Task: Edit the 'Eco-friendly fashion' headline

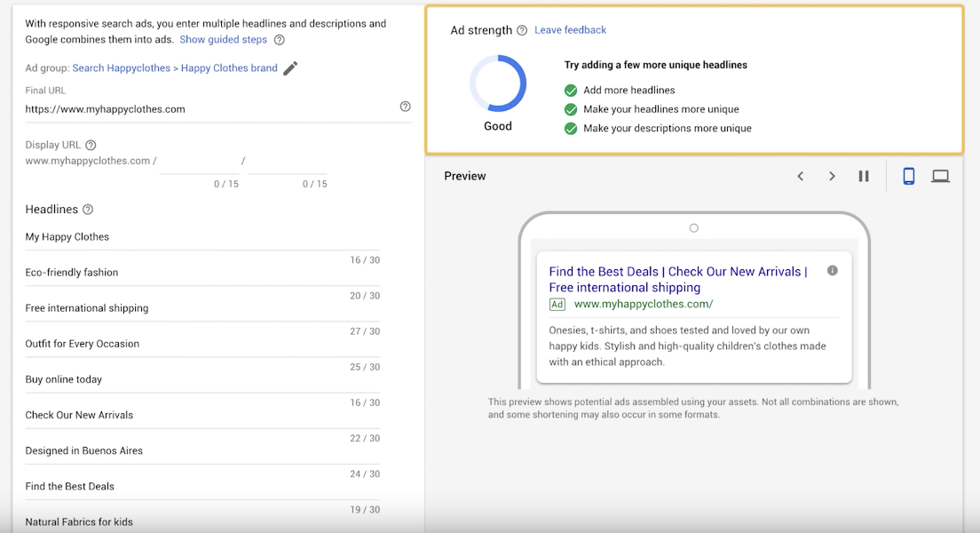Action: (202, 273)
